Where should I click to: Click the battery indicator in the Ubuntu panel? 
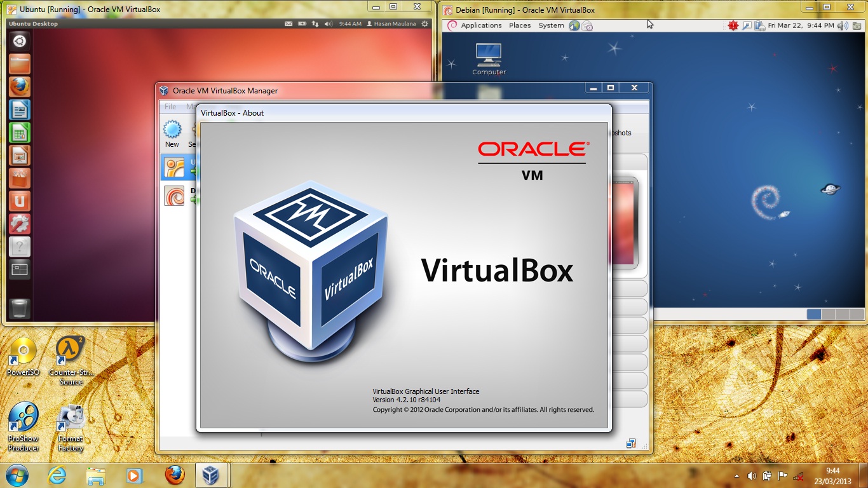302,24
